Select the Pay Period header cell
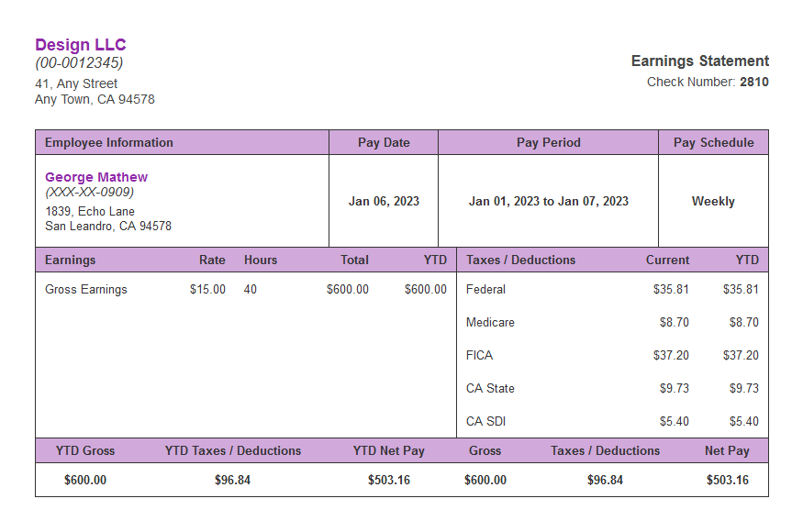Viewport: 803px width, 532px height. 548,142
